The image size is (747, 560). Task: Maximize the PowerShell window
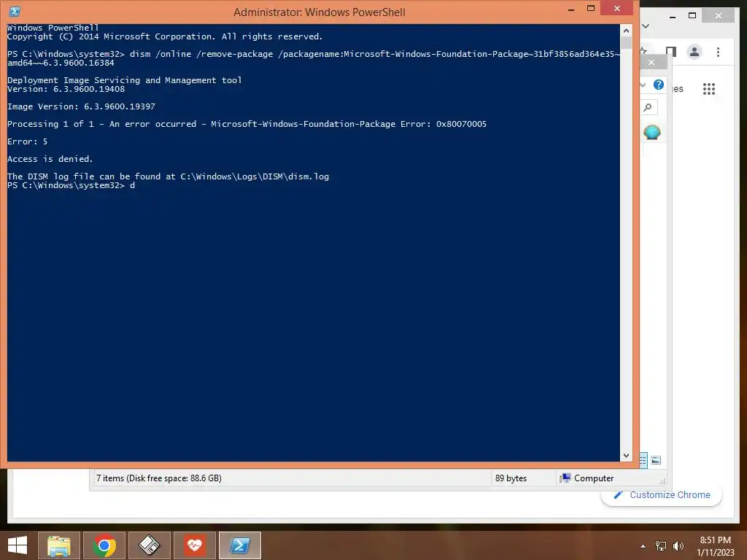(x=591, y=8)
